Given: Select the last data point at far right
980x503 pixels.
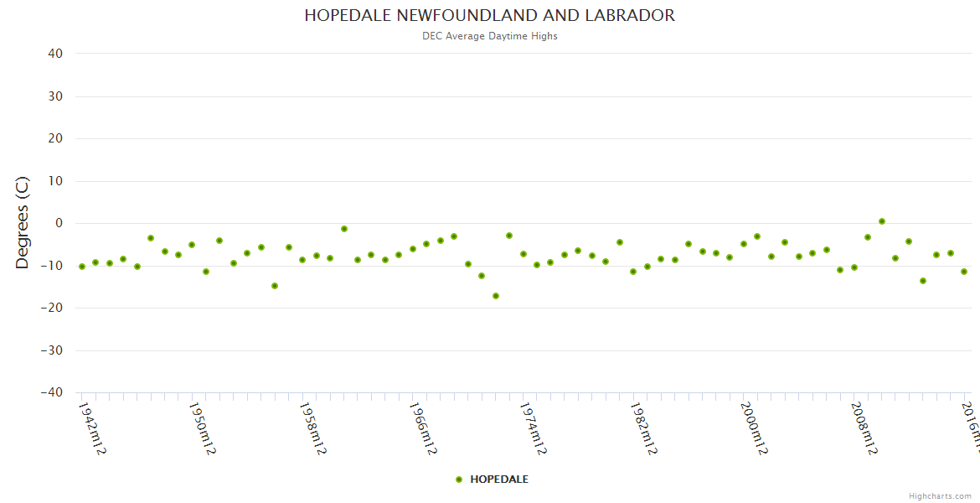Looking at the screenshot, I should (964, 272).
